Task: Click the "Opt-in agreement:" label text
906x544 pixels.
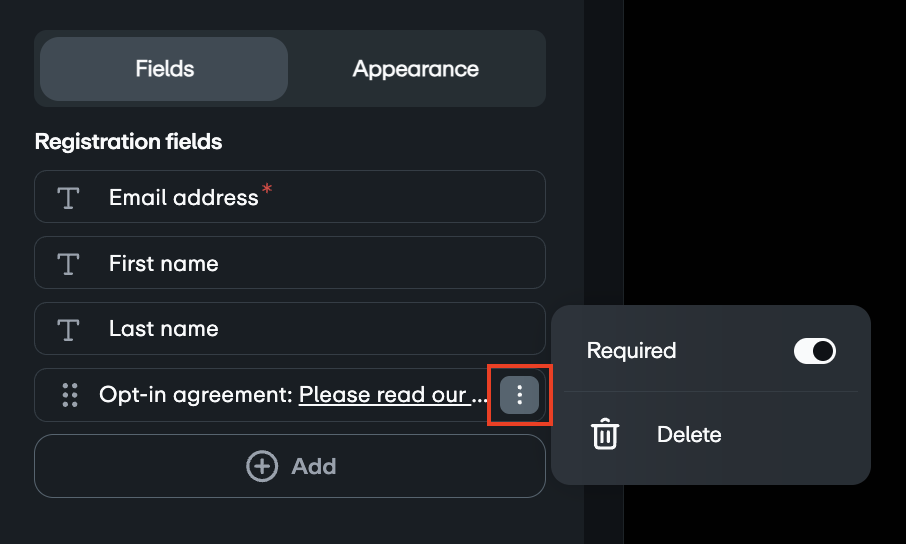Action: pos(195,395)
